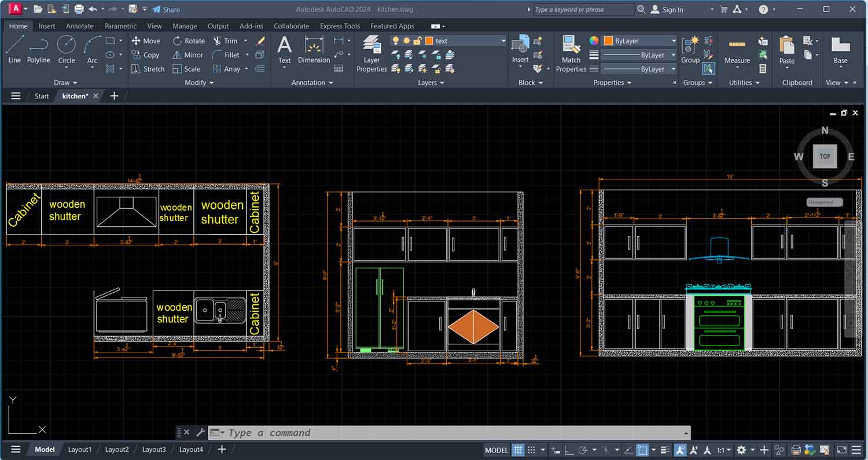
Task: Choose the Arc drawing tool
Action: click(92, 45)
